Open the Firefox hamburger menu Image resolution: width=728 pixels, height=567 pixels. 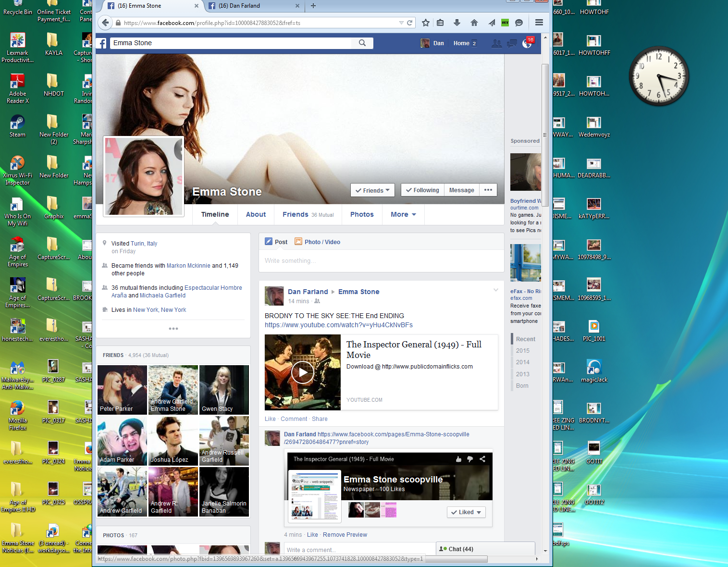click(x=539, y=23)
